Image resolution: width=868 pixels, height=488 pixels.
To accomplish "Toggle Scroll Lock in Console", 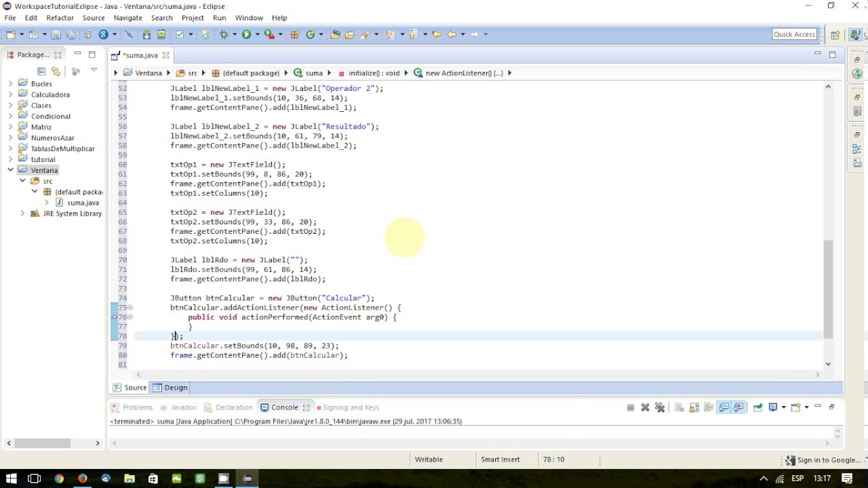I will [x=694, y=407].
